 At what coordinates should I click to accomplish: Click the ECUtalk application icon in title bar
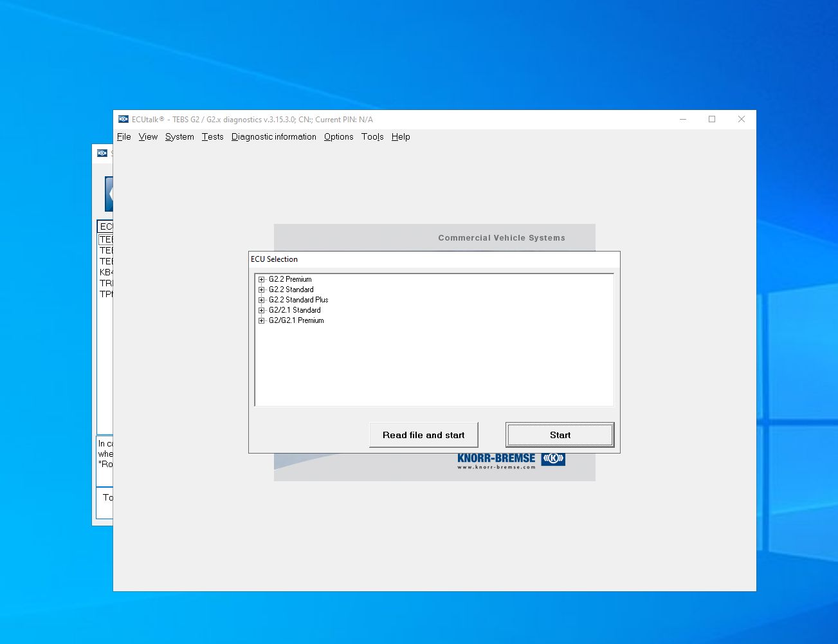123,119
